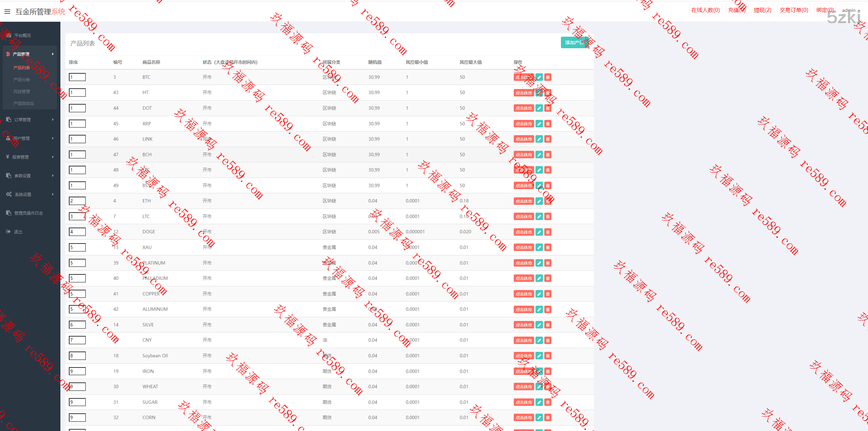Click edit pencil icon for ALUMINUM row

click(x=539, y=309)
